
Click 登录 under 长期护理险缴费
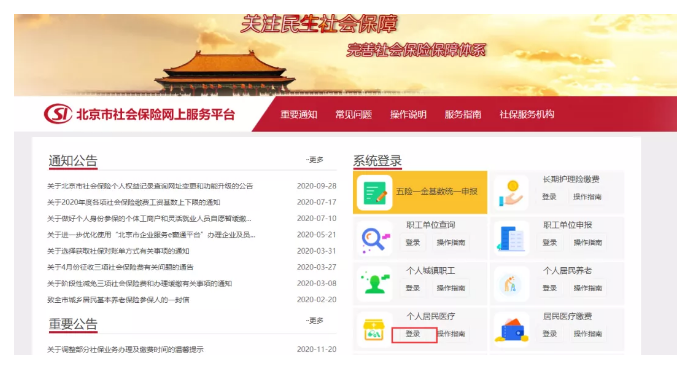549,197
